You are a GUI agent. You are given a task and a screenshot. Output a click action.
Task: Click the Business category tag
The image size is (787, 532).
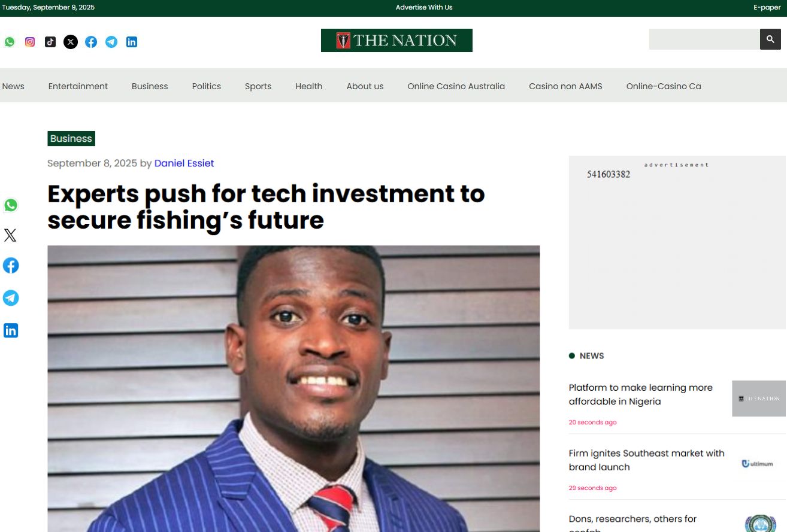71,139
